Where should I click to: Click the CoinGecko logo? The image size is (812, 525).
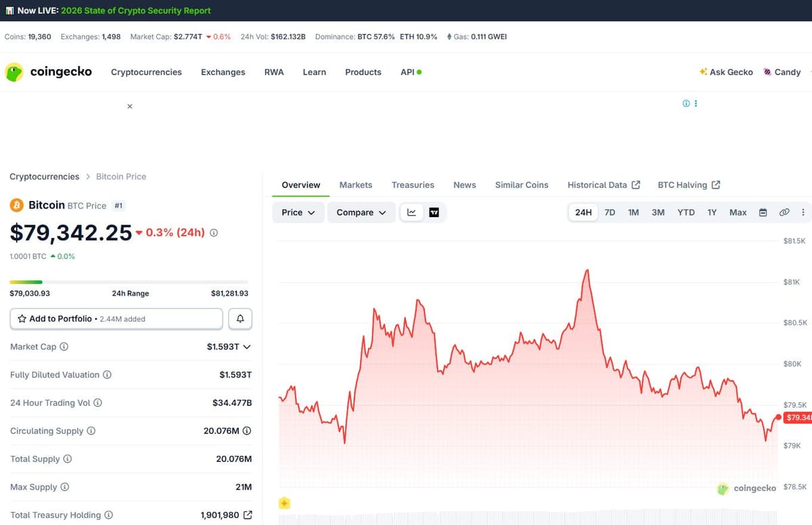pyautogui.click(x=48, y=72)
